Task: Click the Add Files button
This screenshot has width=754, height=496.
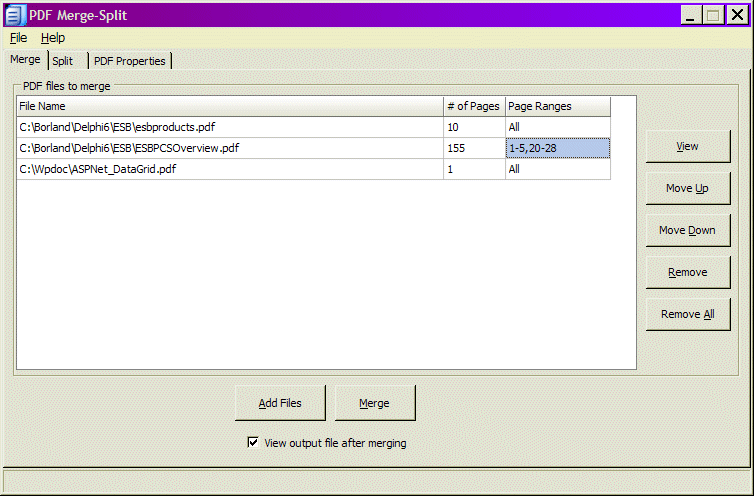Action: pyautogui.click(x=280, y=403)
